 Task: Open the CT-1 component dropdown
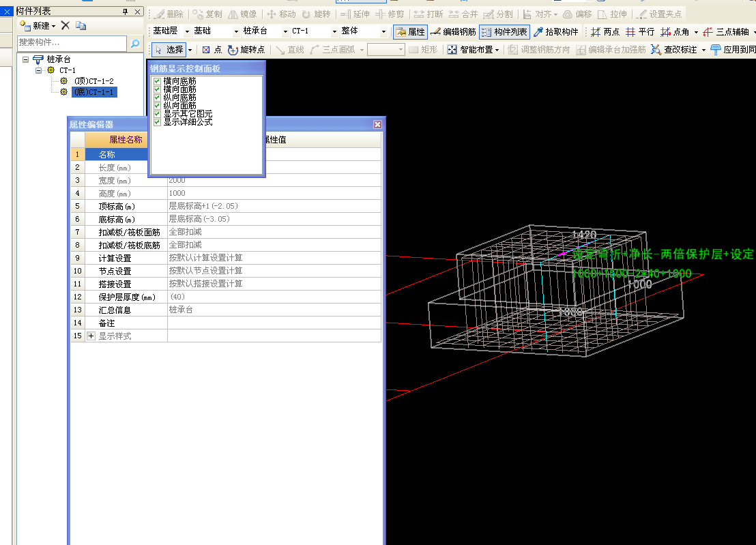click(x=334, y=32)
